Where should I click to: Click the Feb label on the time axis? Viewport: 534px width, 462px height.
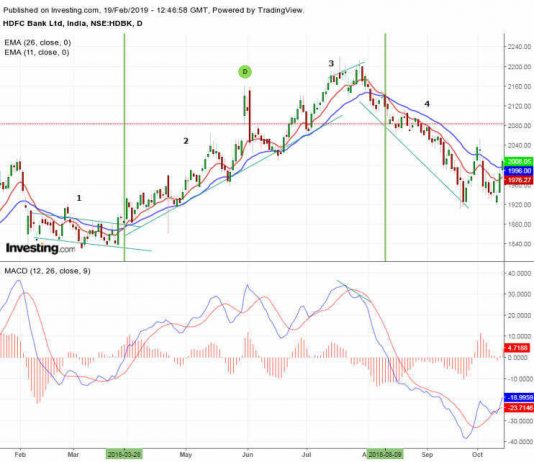(x=20, y=455)
